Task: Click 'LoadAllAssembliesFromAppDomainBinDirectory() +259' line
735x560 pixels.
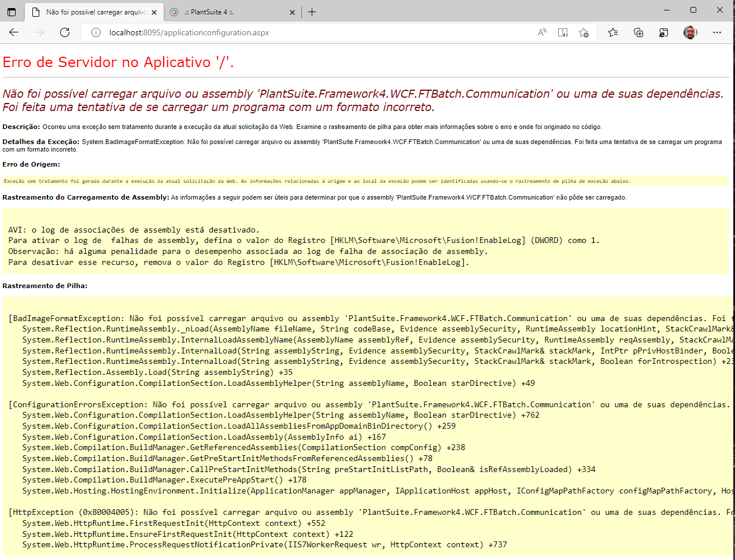Action: pos(239,426)
